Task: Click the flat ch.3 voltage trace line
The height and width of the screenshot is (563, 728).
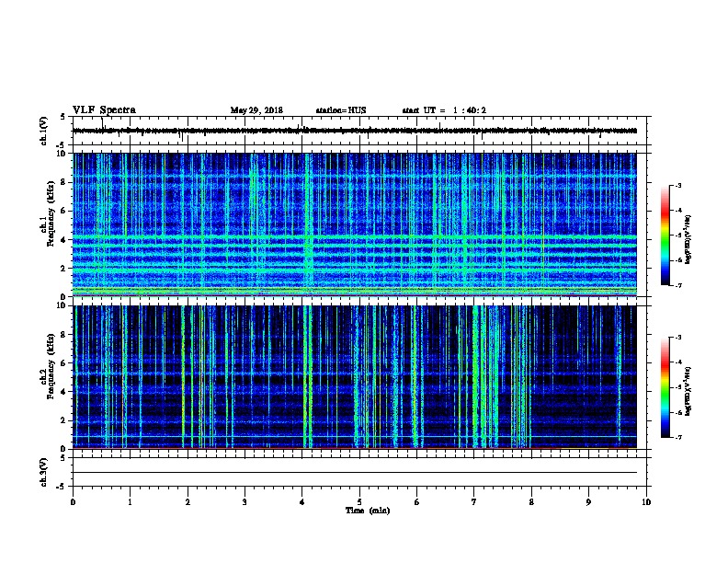Action: tap(355, 473)
